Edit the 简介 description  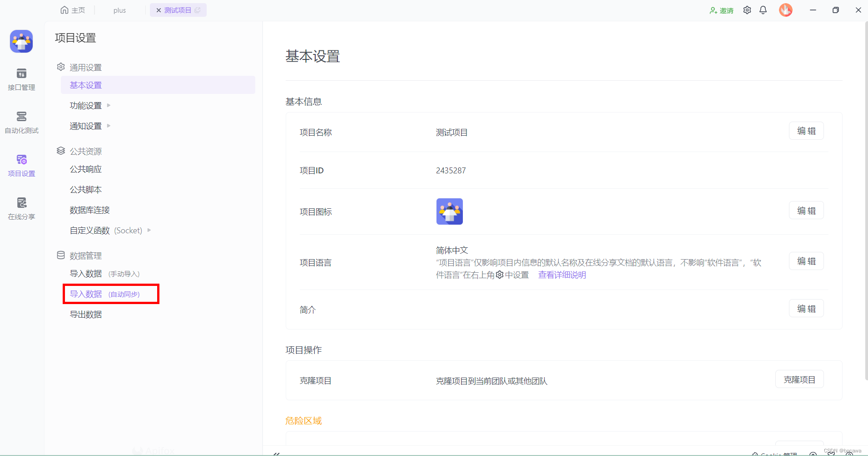[x=806, y=309]
